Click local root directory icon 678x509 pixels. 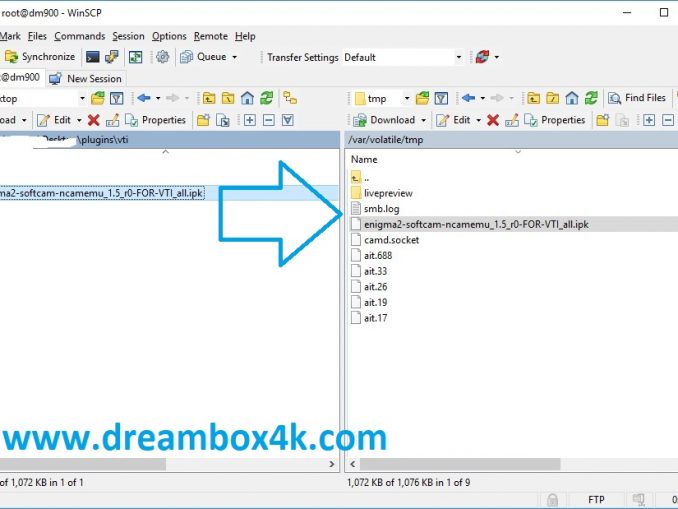click(x=228, y=99)
